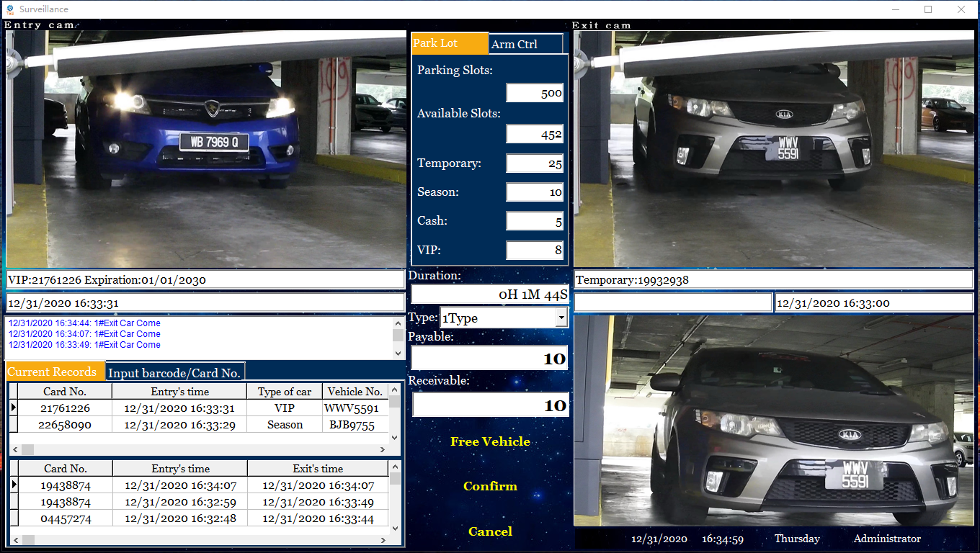The image size is (980, 553).
Task: Click the log panel scroll-down arrow
Action: [398, 353]
